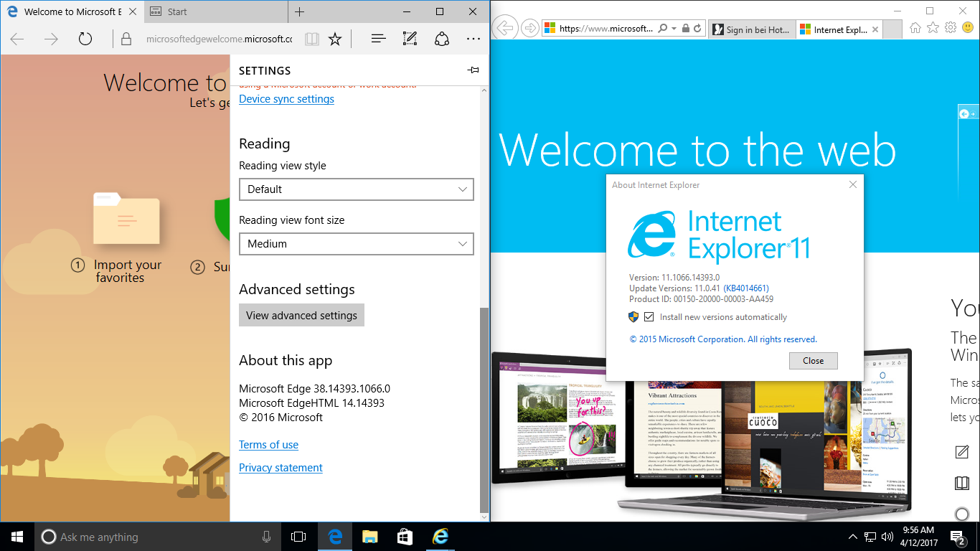
Task: Pin the Settings pane
Action: [473, 70]
